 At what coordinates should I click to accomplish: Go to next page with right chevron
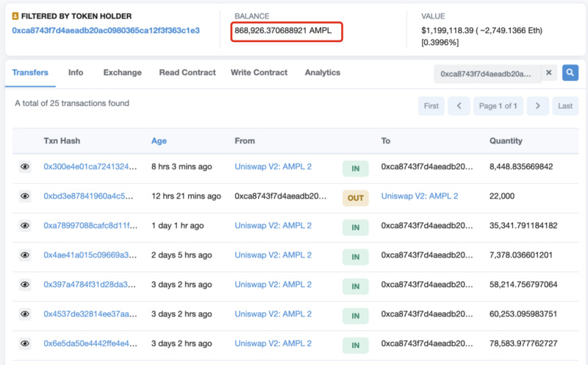tap(537, 106)
